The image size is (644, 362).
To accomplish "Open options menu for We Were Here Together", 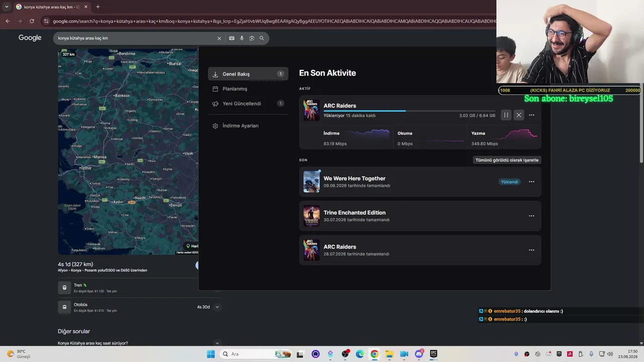I will click(531, 182).
